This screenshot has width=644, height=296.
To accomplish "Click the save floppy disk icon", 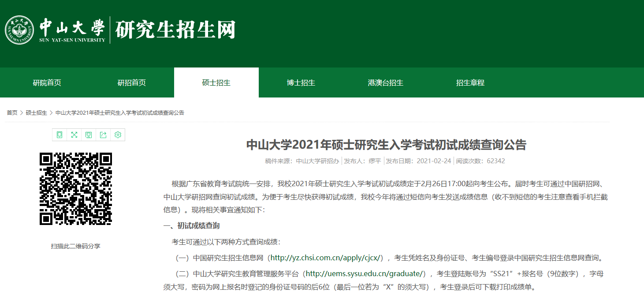I will 89,135.
